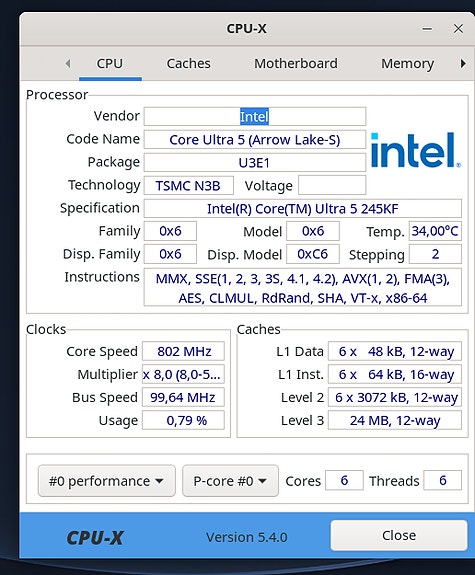Image resolution: width=475 pixels, height=575 pixels.
Task: Switch to the Caches tab
Action: [x=189, y=63]
